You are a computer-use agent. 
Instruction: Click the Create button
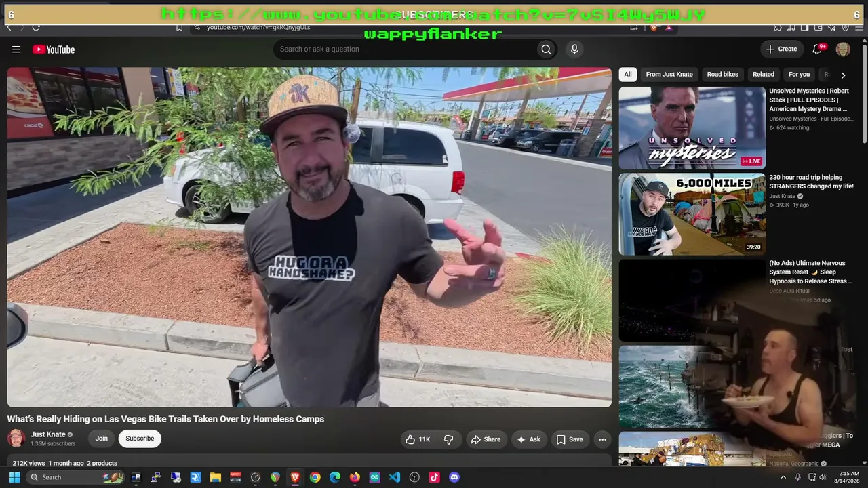[x=781, y=49]
